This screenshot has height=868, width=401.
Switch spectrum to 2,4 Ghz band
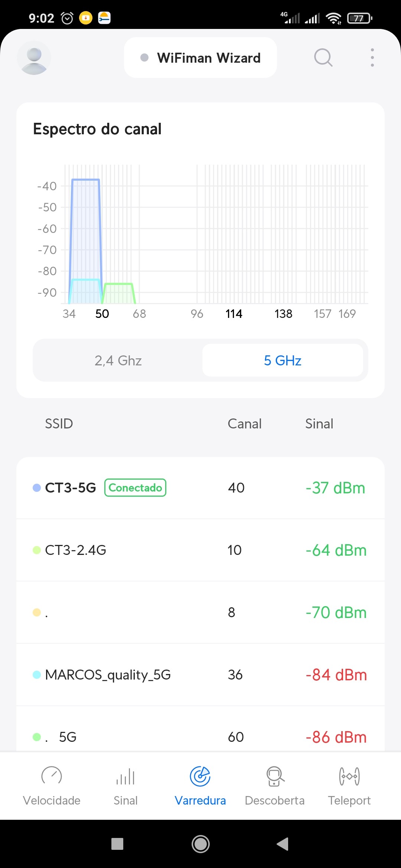(x=118, y=361)
